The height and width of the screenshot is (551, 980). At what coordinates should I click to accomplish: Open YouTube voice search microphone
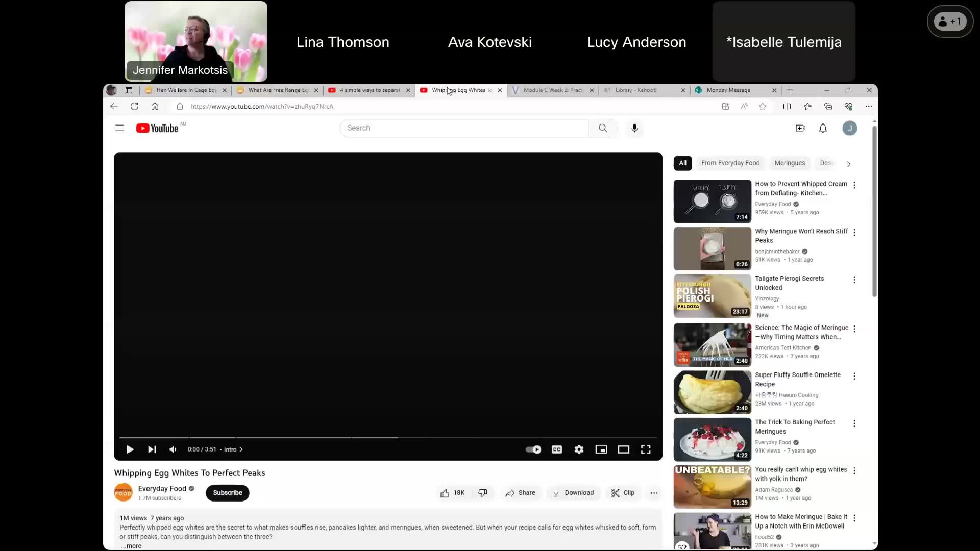click(x=634, y=128)
